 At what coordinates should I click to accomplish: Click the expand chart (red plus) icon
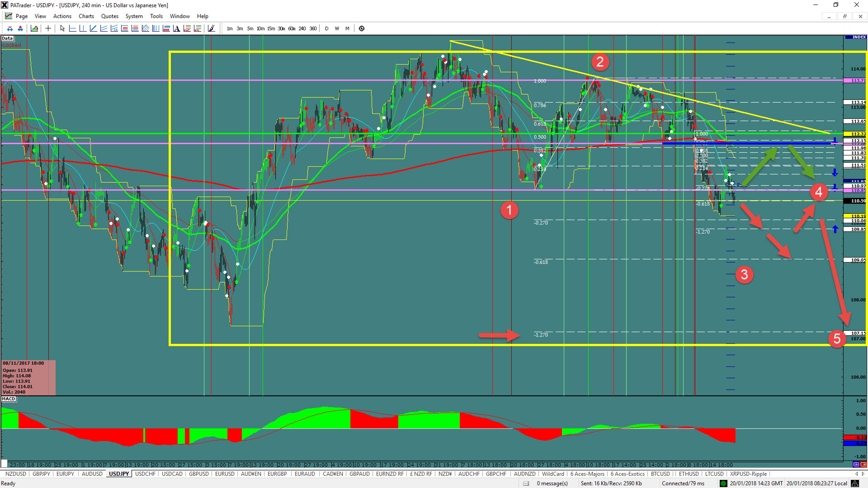coord(20,29)
